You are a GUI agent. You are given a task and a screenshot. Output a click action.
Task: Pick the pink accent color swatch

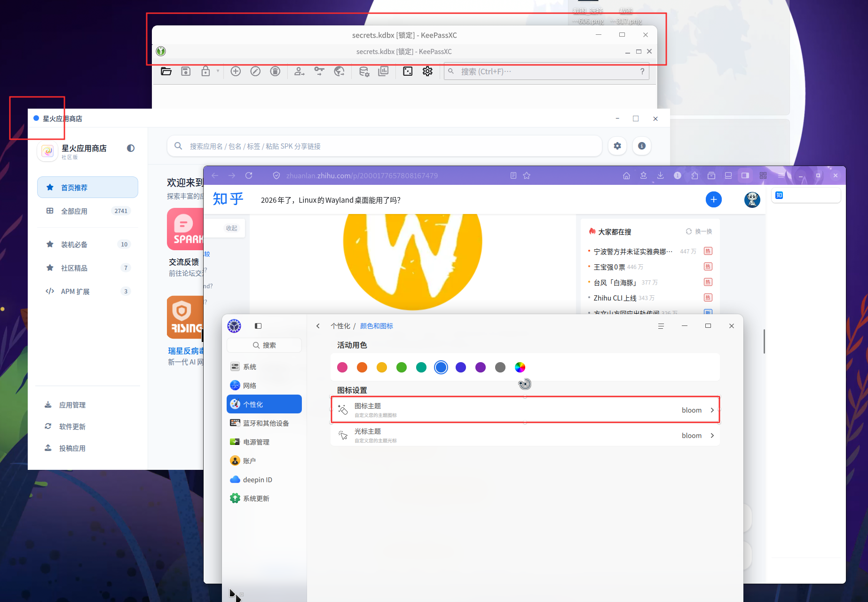click(x=342, y=367)
